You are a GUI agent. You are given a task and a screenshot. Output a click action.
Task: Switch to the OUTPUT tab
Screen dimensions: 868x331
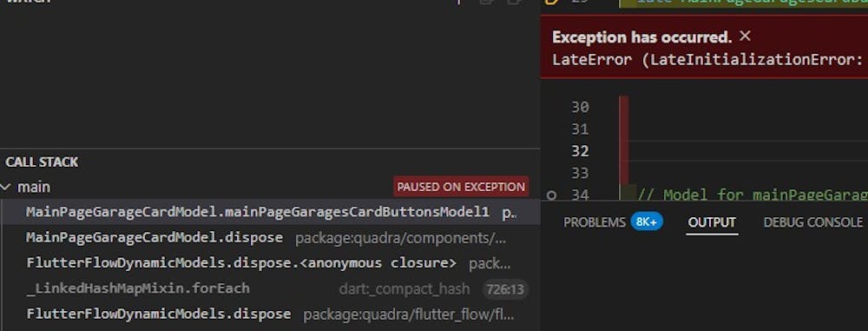[712, 222]
